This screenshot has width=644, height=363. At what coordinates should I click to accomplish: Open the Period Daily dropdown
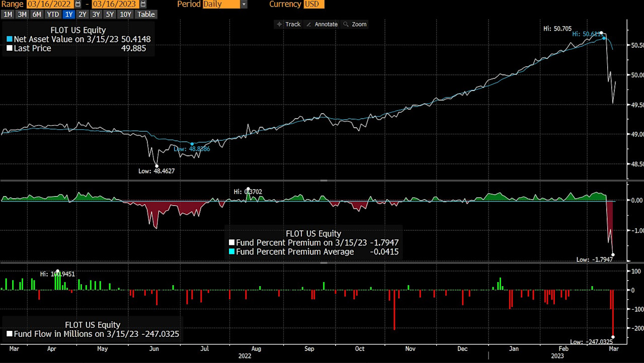[244, 5]
